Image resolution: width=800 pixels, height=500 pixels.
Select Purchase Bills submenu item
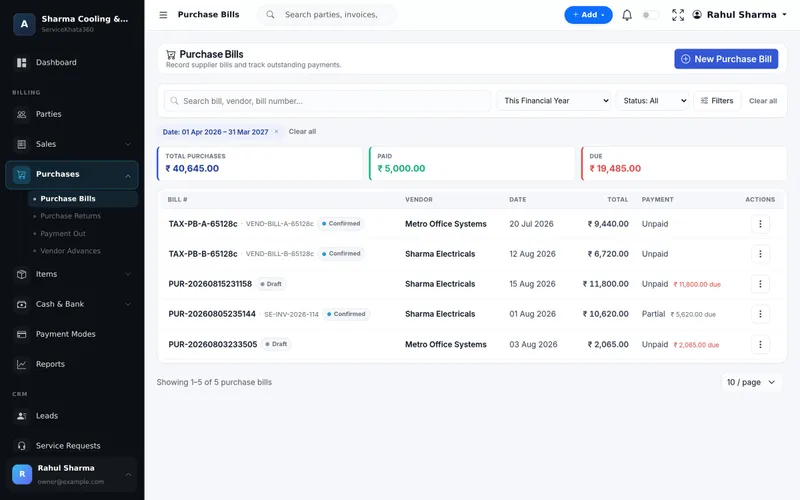(x=83, y=199)
